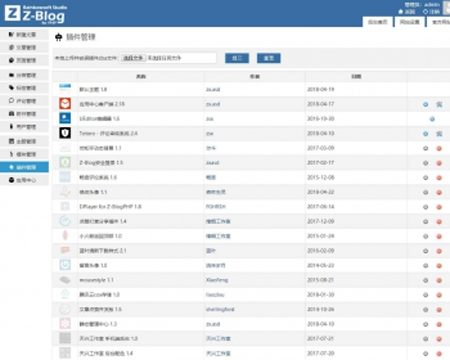Click the blue UEditor plugin logo icon
Viewport: 450px width, 360px height.
(x=65, y=118)
